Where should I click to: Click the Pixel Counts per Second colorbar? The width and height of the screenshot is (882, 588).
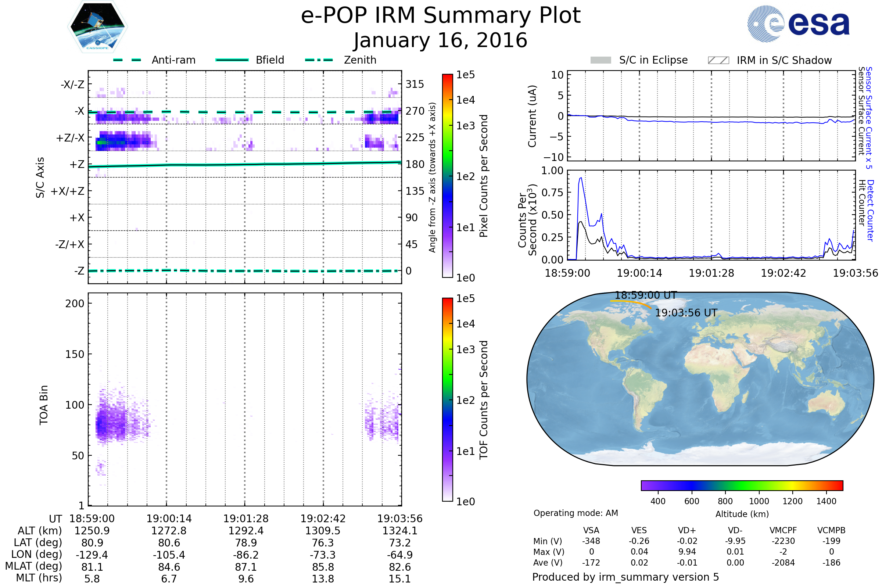[x=447, y=176]
